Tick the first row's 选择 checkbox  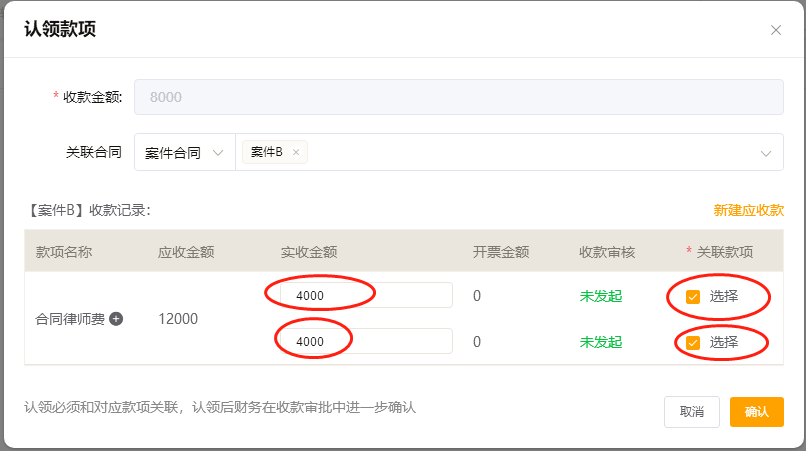click(693, 296)
